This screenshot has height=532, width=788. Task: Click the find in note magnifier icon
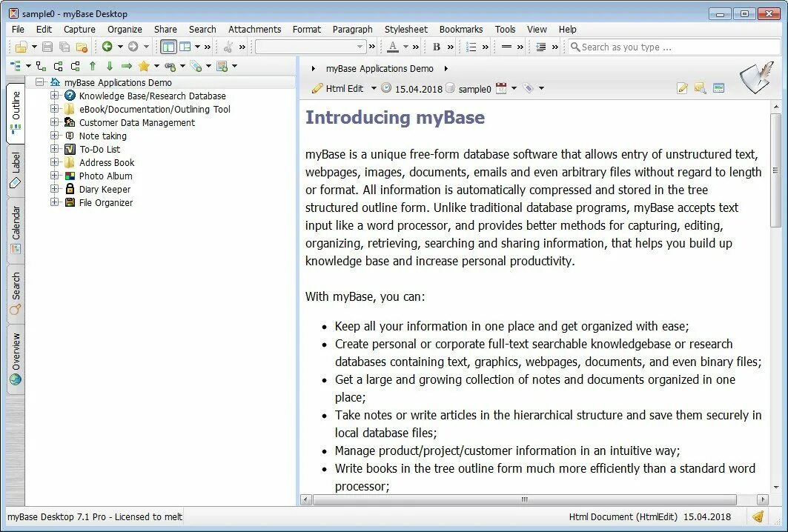700,88
